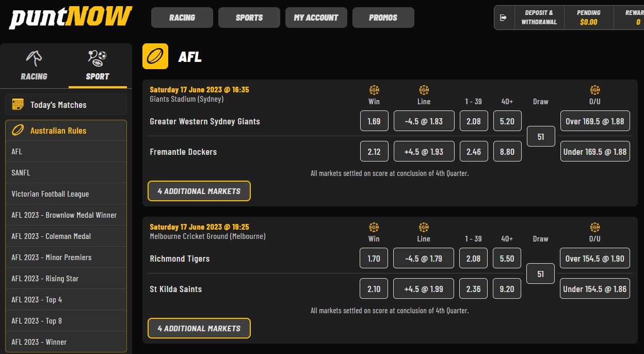This screenshot has width=644, height=354.
Task: Bet on GWS Giants win at 1.69
Action: [374, 121]
